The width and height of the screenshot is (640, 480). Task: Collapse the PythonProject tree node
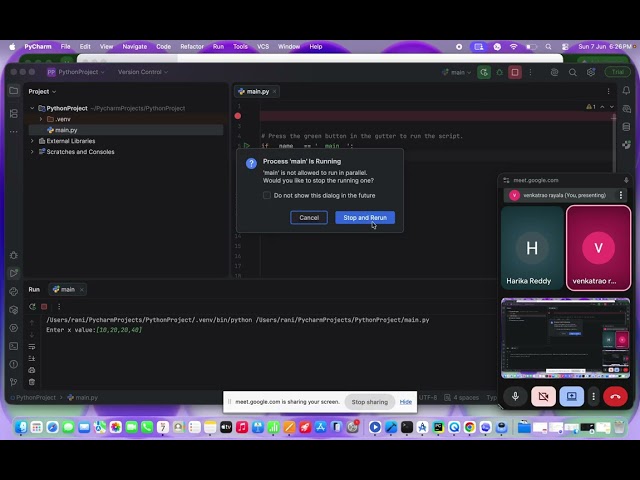(32, 108)
